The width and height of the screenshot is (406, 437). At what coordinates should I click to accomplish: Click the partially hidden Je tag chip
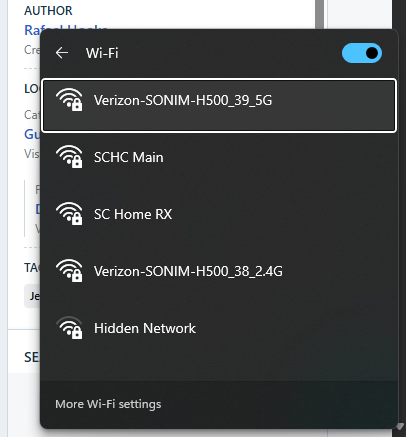pyautogui.click(x=32, y=296)
